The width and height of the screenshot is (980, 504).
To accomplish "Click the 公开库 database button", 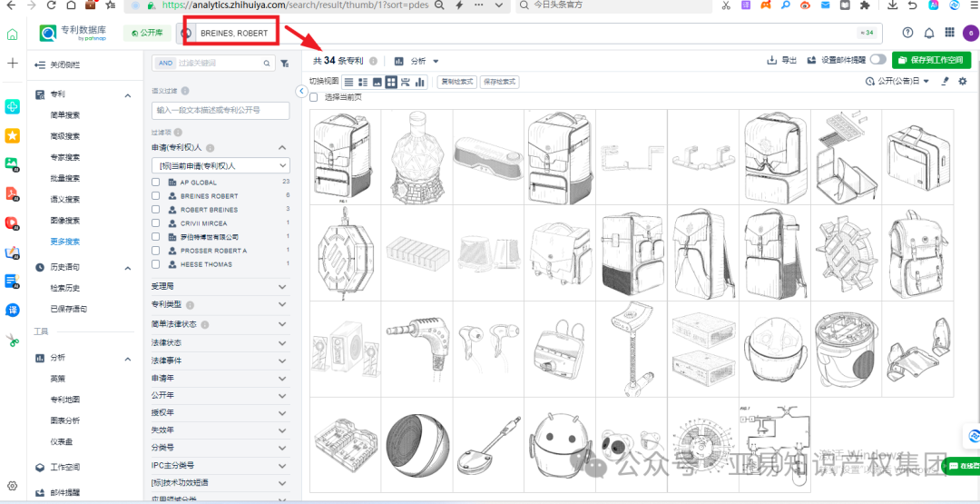I will (147, 33).
